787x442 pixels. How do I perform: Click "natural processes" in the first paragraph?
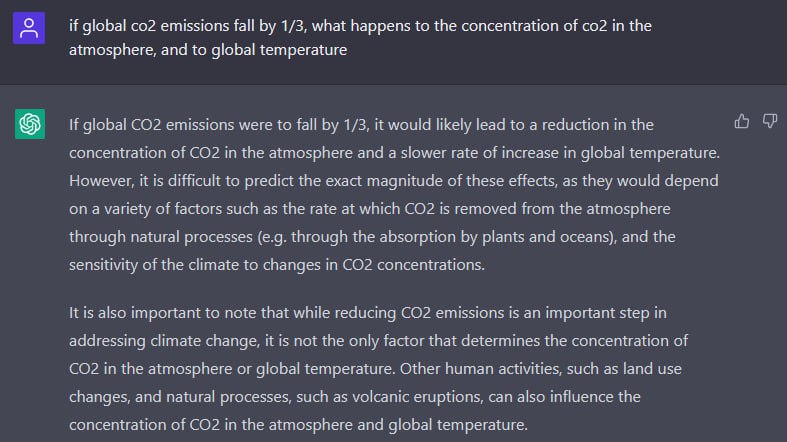pos(191,236)
